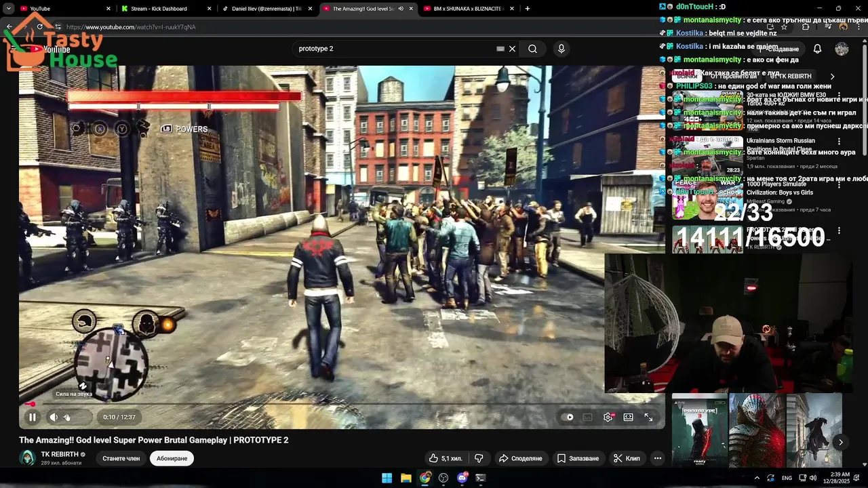Image resolution: width=868 pixels, height=488 pixels.
Task: Pause the video with the pause button
Action: coord(32,417)
